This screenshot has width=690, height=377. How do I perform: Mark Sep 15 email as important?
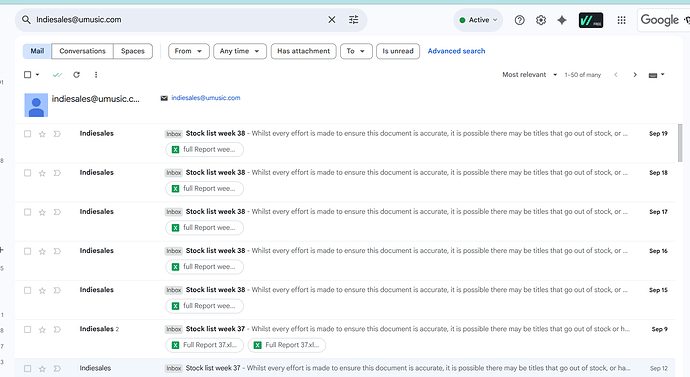click(57, 290)
